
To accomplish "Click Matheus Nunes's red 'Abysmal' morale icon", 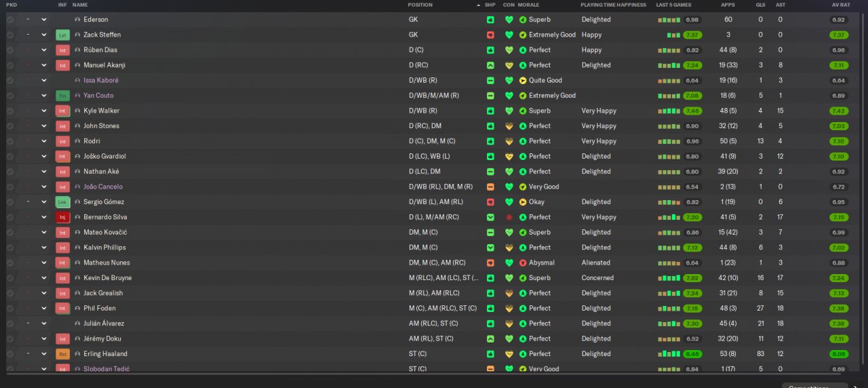I will click(523, 263).
